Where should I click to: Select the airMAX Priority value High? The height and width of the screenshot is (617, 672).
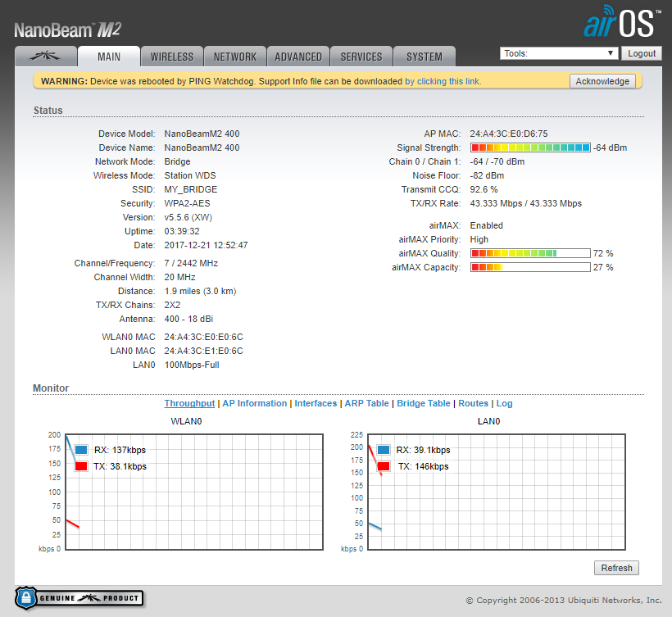coord(479,239)
